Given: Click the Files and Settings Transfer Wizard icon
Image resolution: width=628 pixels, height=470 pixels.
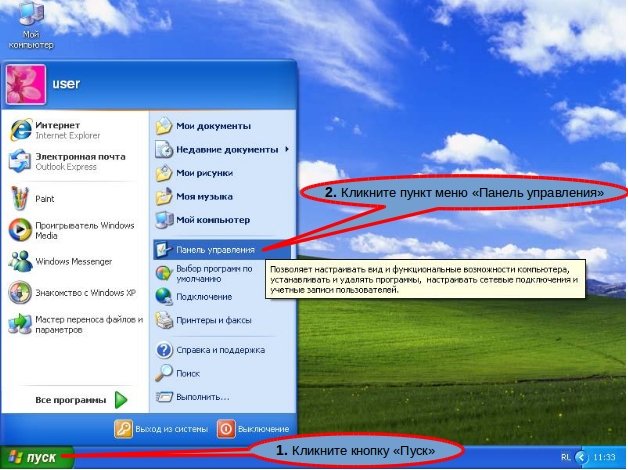Looking at the screenshot, I should [20, 324].
